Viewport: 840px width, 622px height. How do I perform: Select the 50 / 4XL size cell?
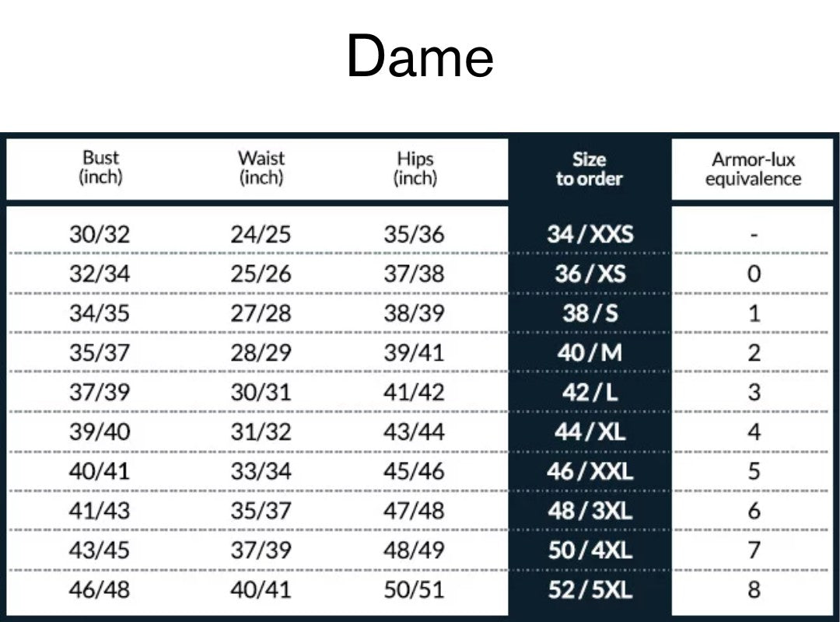[590, 550]
